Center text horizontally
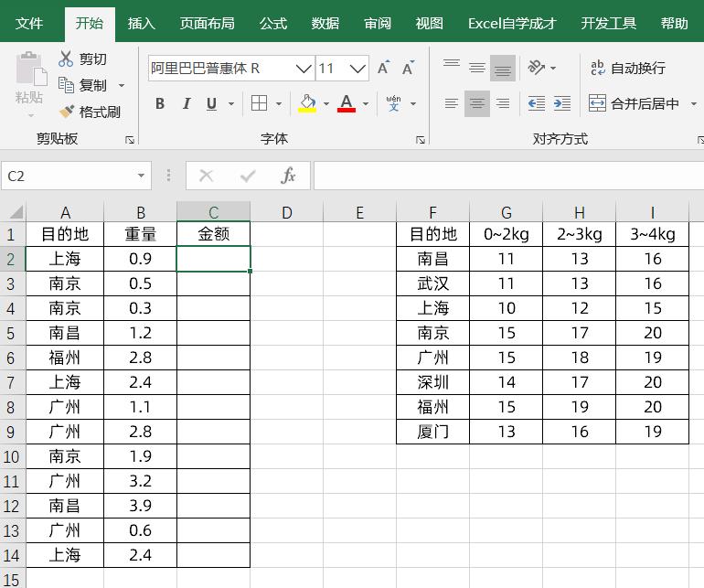 477,103
